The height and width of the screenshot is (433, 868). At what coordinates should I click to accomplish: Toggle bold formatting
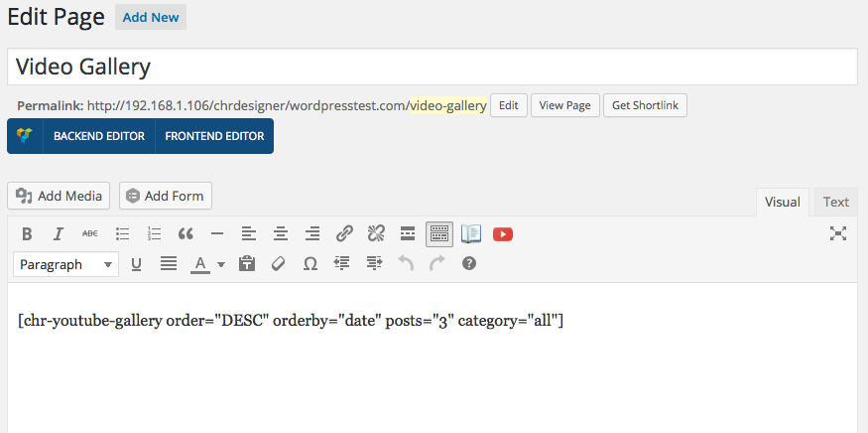(x=27, y=234)
